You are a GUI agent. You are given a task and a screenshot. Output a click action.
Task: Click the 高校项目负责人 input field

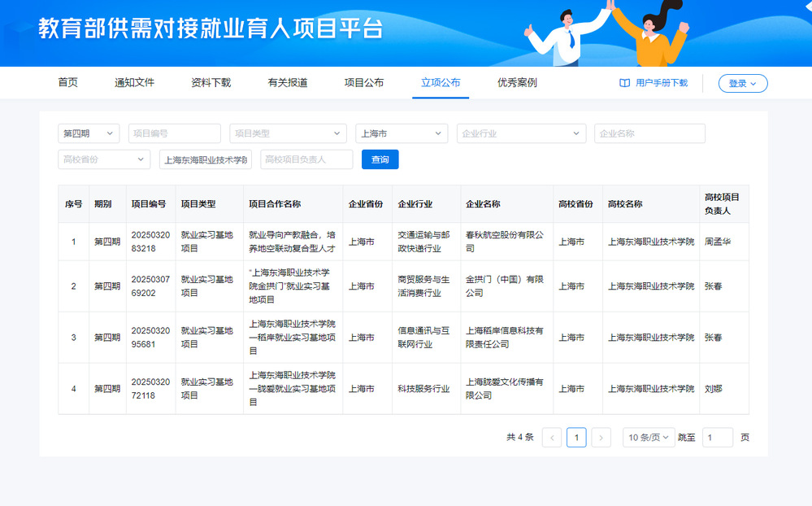(x=306, y=159)
